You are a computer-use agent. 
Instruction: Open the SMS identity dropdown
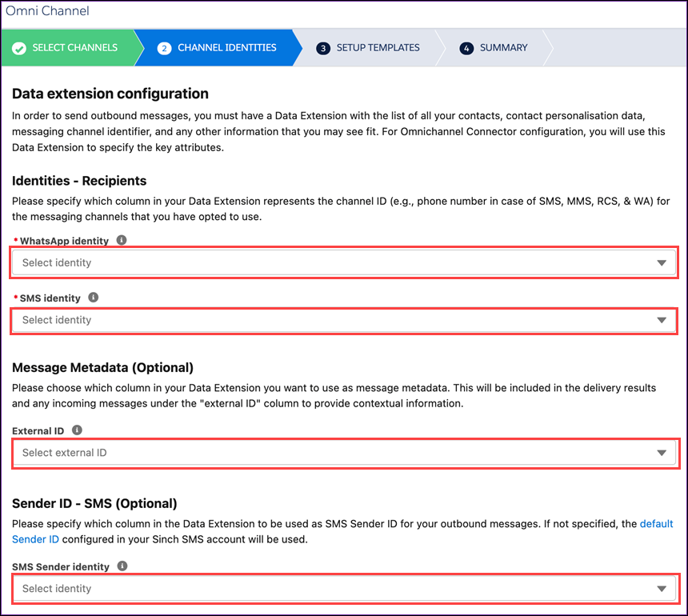tap(344, 320)
